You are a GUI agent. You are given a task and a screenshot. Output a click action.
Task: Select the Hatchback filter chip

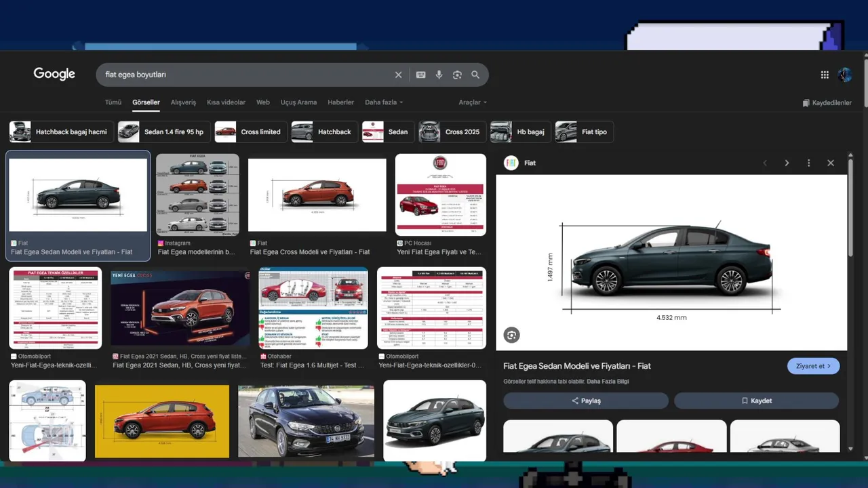[x=324, y=131]
